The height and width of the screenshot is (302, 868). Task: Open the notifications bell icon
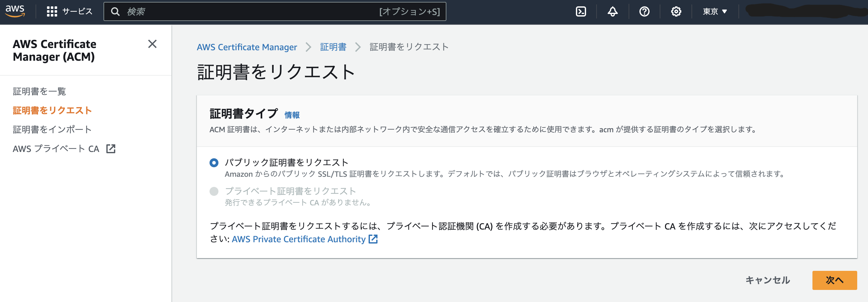click(x=612, y=12)
